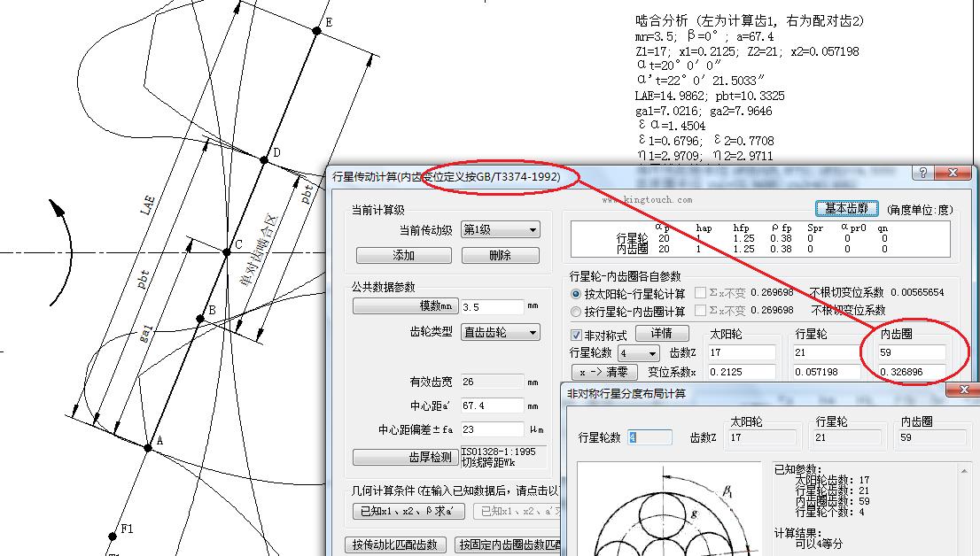980x556 pixels.
Task: Click the 太阳轮齿数: 17 result line
Action: 832,481
